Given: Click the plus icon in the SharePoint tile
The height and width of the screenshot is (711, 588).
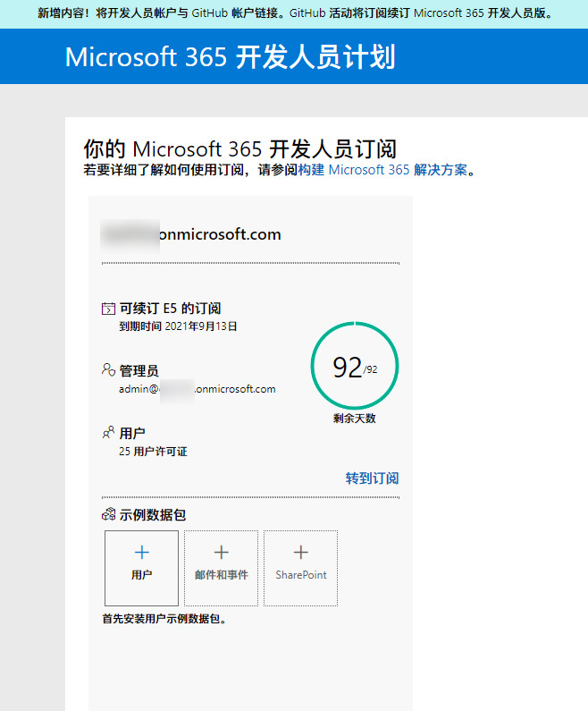Looking at the screenshot, I should coord(301,553).
